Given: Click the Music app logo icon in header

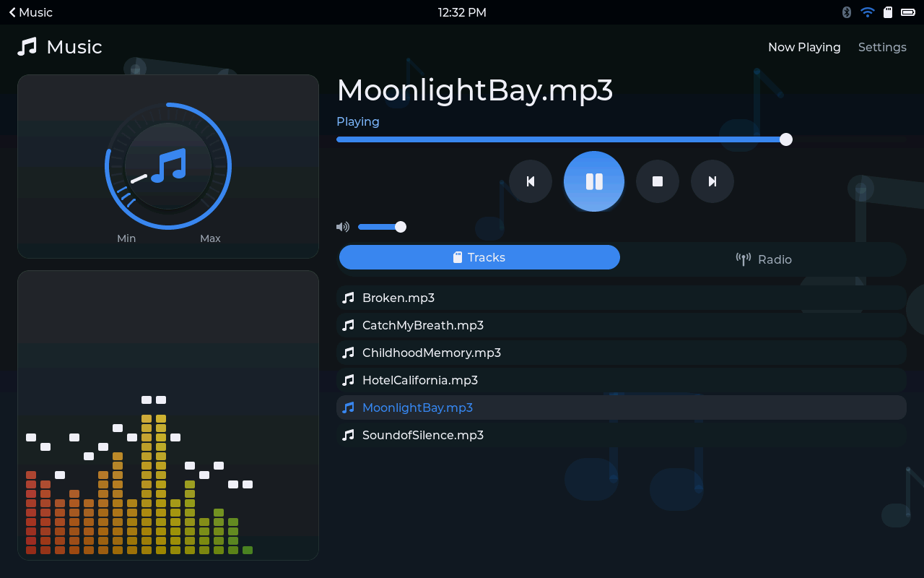Looking at the screenshot, I should tap(27, 47).
